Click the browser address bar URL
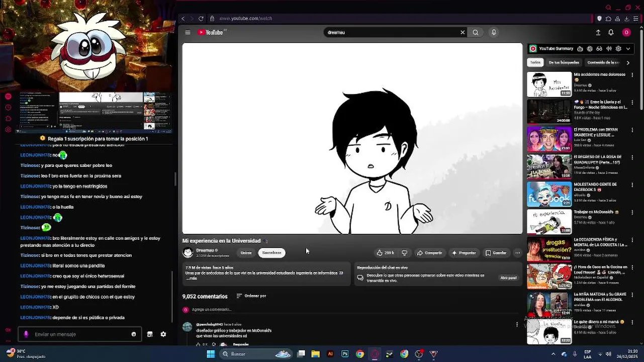The width and height of the screenshot is (644, 362). point(246,19)
